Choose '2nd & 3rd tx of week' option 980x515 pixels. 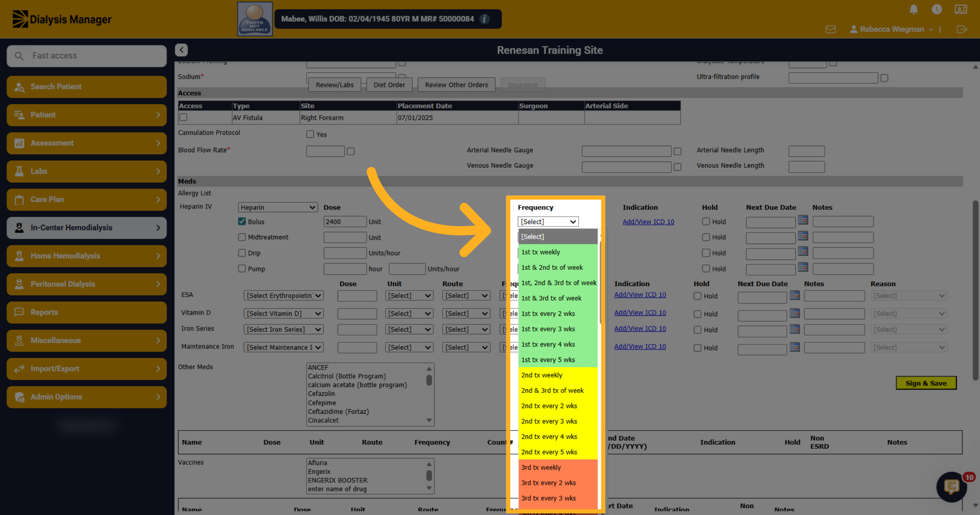[558, 391]
